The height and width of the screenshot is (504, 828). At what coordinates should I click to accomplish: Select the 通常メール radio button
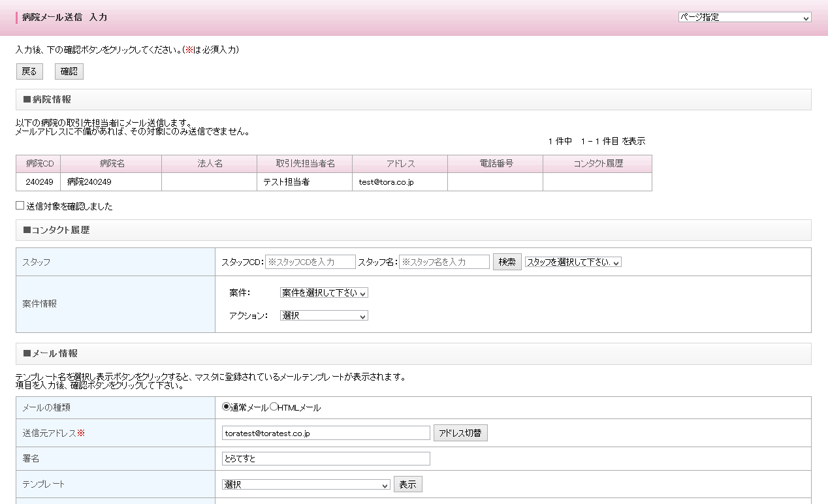click(227, 407)
